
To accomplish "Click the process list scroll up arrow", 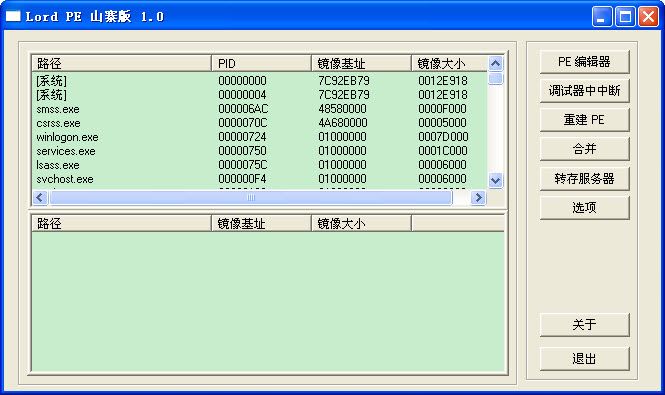I will pos(495,64).
